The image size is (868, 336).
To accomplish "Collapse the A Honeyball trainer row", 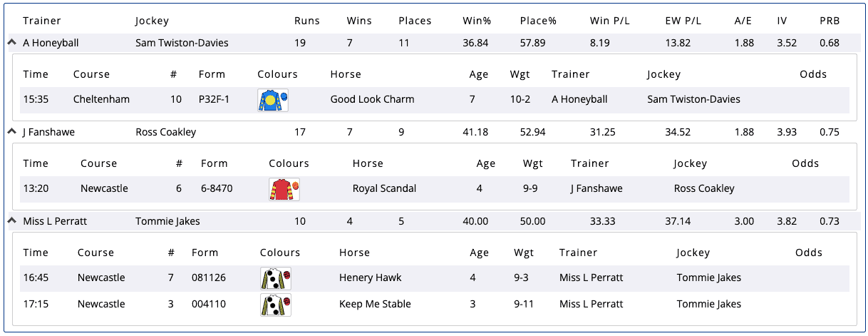I will [11, 43].
